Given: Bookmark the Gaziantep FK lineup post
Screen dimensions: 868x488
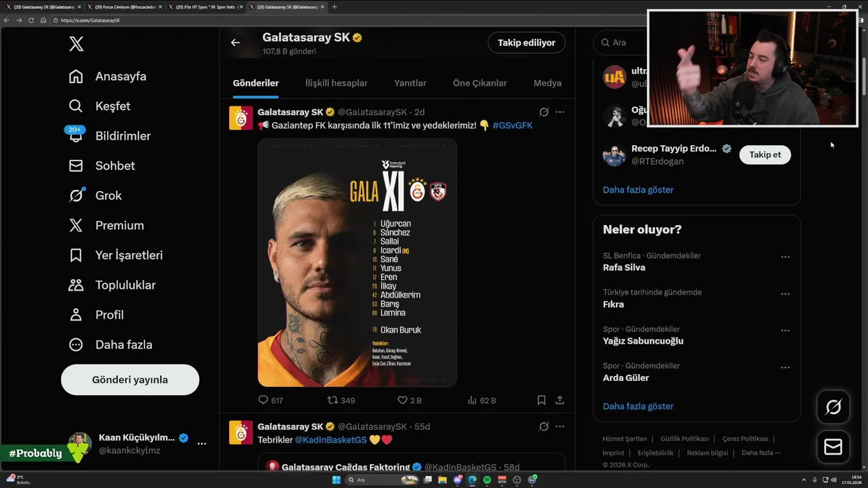Looking at the screenshot, I should pyautogui.click(x=541, y=401).
